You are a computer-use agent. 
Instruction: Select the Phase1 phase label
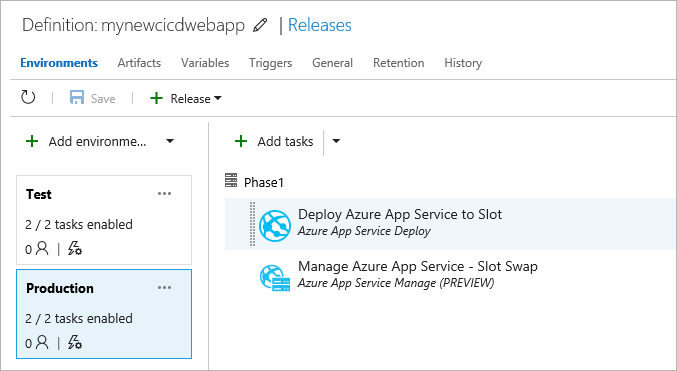pos(264,183)
